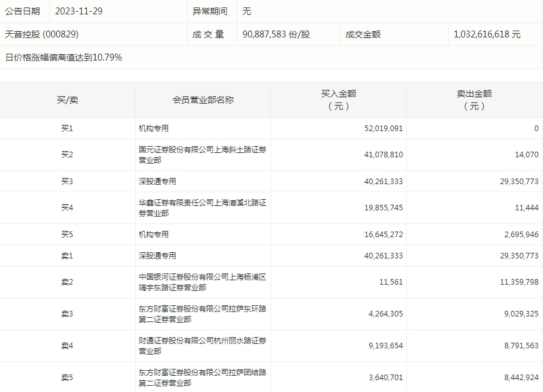Image resolution: width=543 pixels, height=392 pixels.
Task: Click turnover value 1,032,616,618 元
Action: pyautogui.click(x=487, y=34)
